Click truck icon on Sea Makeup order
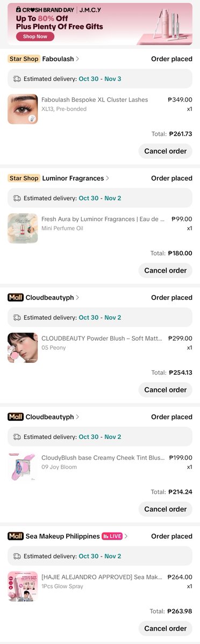 (x=17, y=556)
